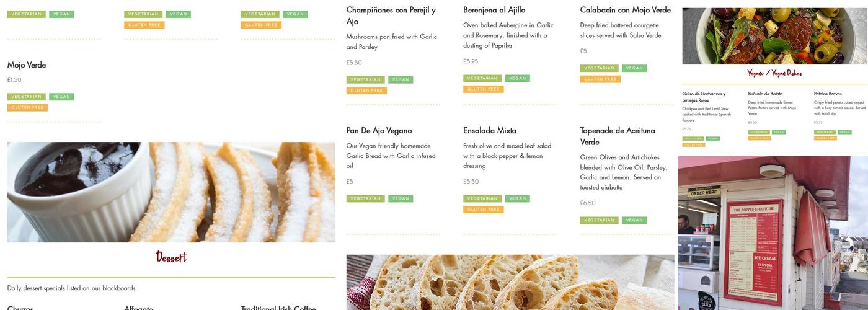The image size is (868, 310).
Task: Click Guiso de Garbanzos y Lentejas Rojos
Action: [x=704, y=97]
